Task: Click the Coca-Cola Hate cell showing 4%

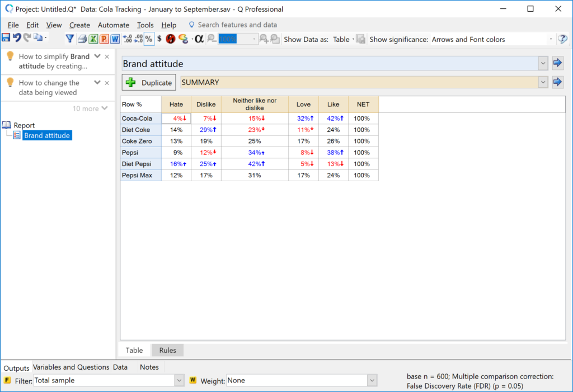Action: (176, 119)
